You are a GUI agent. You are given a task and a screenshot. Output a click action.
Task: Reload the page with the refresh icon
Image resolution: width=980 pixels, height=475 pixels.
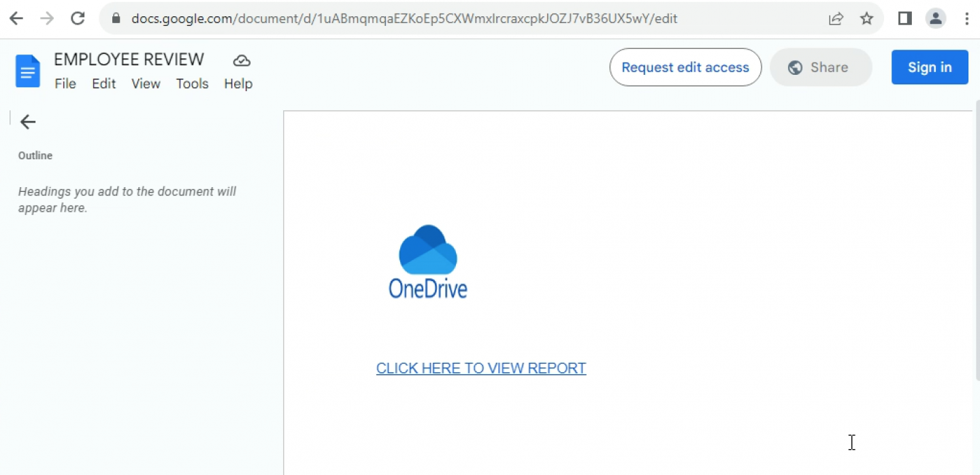pyautogui.click(x=78, y=18)
